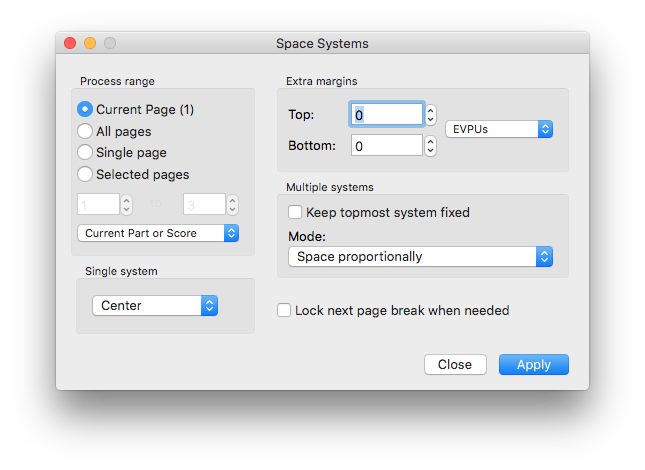Enable Keep topmost system fixed checkbox

pyautogui.click(x=295, y=212)
